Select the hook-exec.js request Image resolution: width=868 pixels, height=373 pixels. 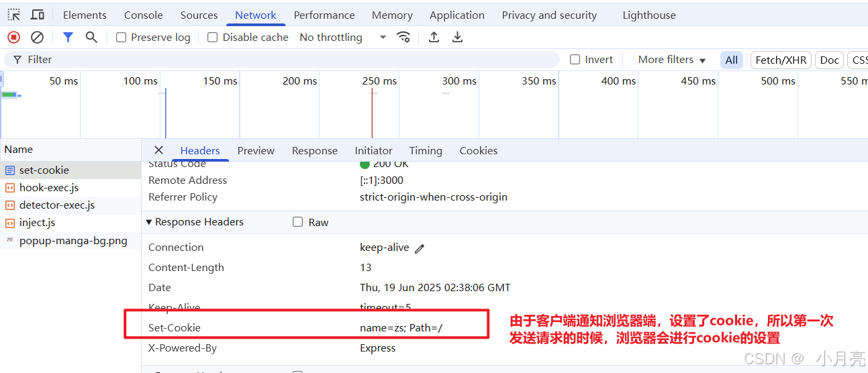pyautogui.click(x=70, y=188)
